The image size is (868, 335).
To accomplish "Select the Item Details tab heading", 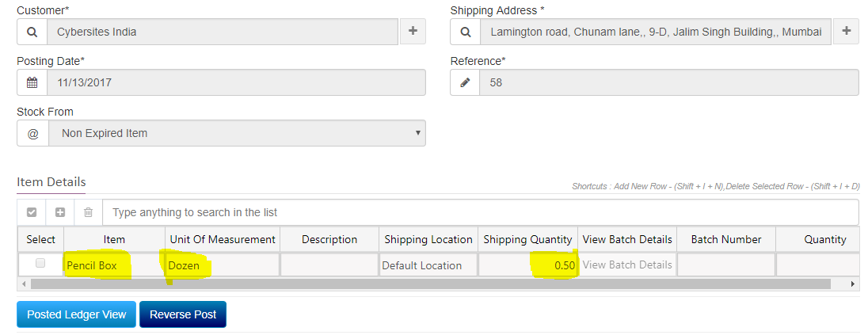I will pyautogui.click(x=51, y=181).
